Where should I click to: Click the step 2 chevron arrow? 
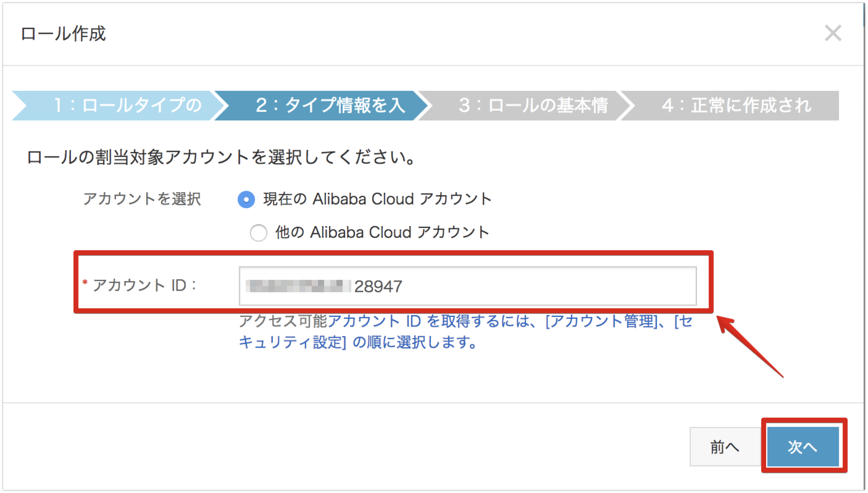[428, 105]
